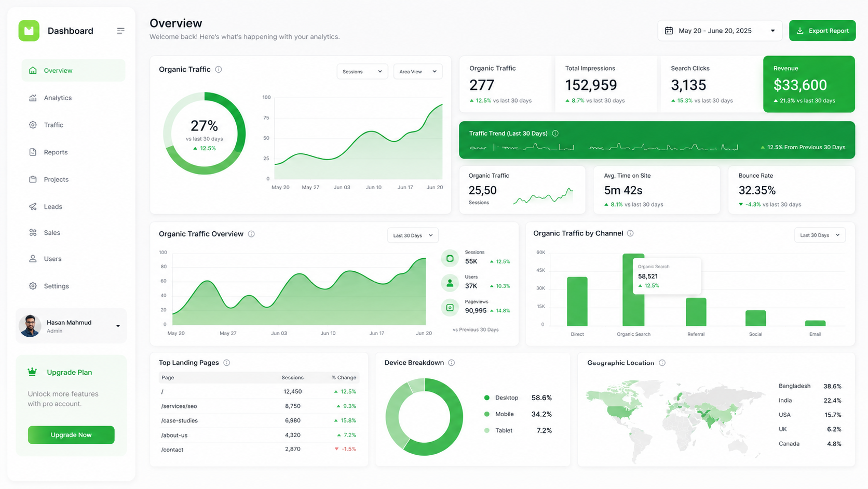
Task: Open the Users menu label
Action: [x=52, y=258]
